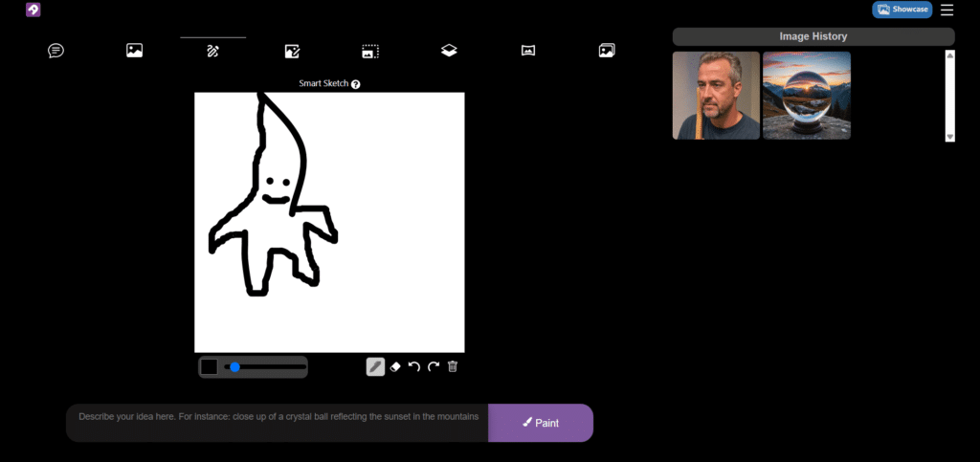
Task: Click the history scrollbar up arrow
Action: point(950,55)
